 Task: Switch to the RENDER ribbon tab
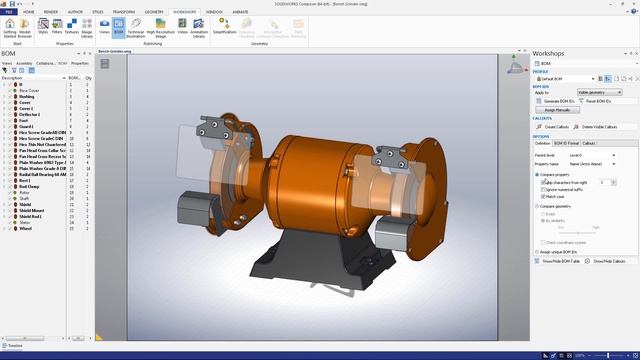click(x=51, y=12)
